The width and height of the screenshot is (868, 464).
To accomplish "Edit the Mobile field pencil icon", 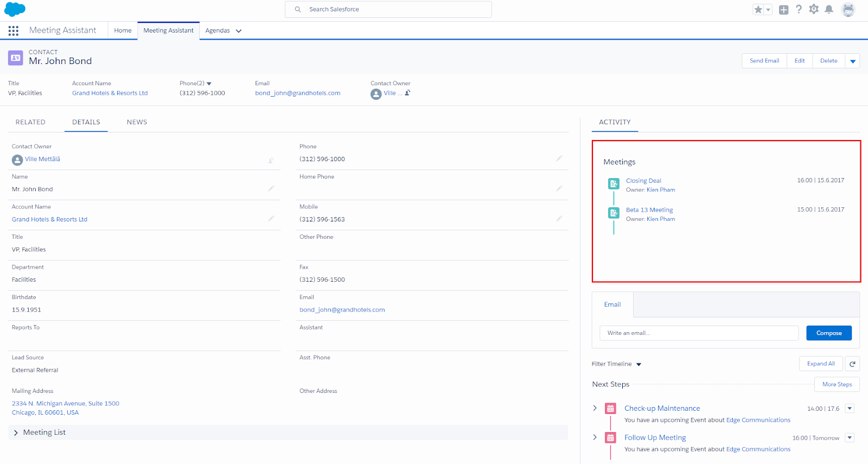I will 559,218.
